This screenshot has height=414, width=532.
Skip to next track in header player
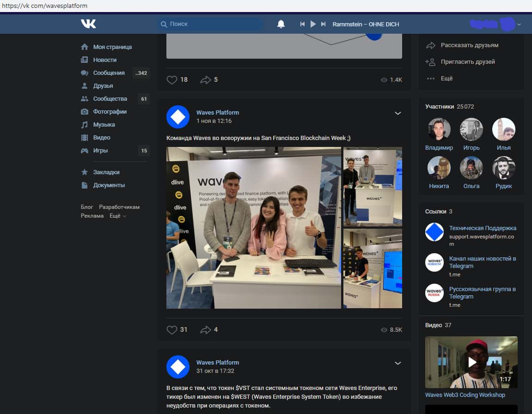324,24
